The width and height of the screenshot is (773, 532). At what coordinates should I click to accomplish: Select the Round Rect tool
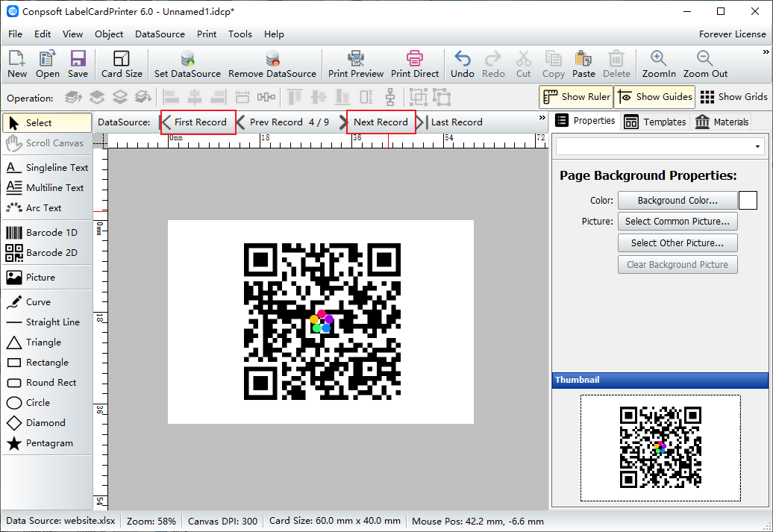pos(47,383)
